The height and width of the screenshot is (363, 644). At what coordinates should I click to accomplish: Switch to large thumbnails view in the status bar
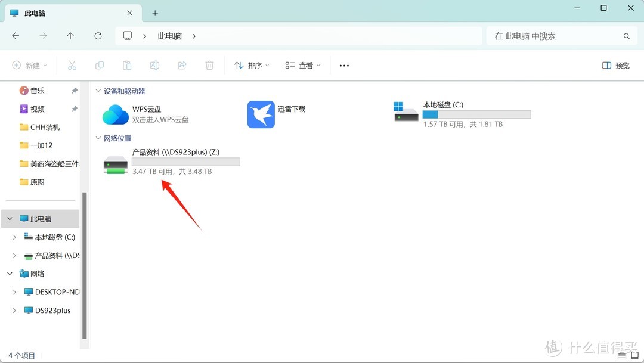click(x=634, y=355)
